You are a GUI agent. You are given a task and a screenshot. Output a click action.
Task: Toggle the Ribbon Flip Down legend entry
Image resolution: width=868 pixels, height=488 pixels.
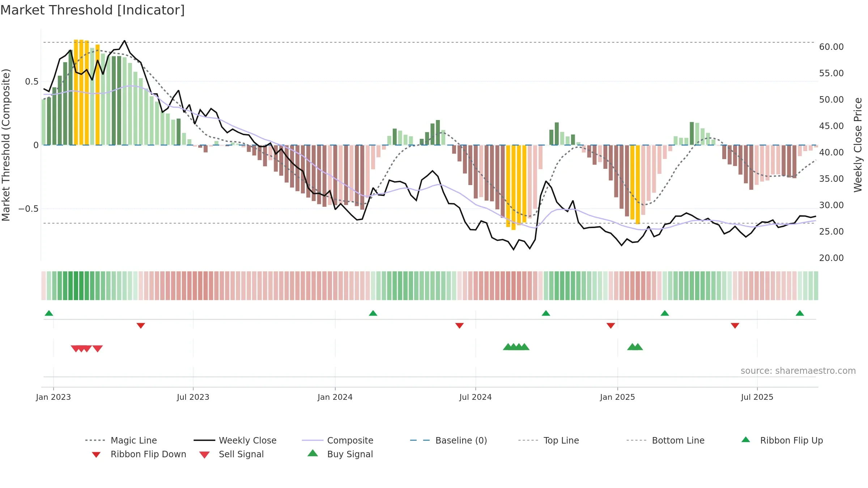[138, 454]
